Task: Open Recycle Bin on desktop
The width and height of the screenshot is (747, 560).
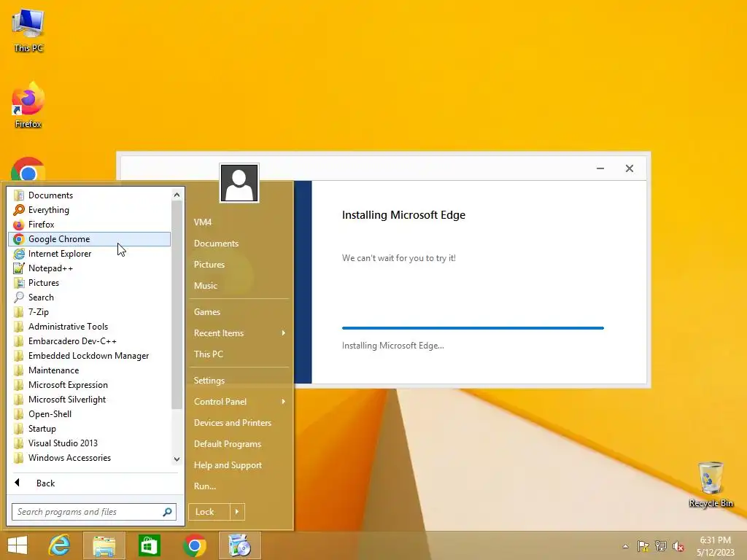Action: [x=711, y=484]
